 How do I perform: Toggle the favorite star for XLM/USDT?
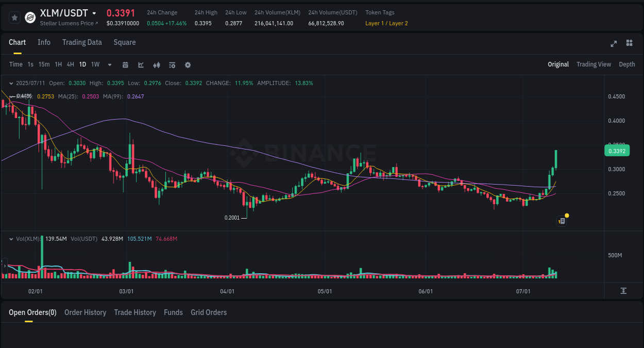click(14, 17)
